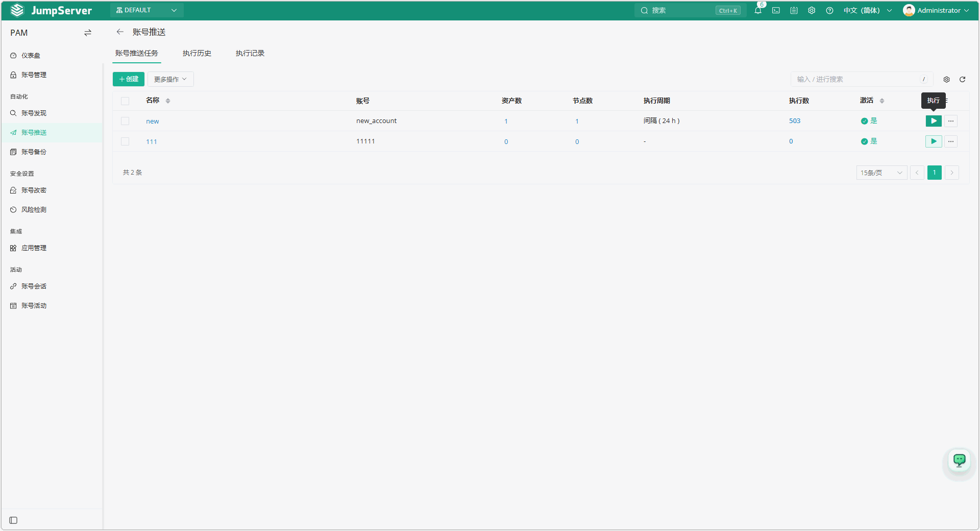Open the notifications bell icon
The height and width of the screenshot is (531, 980).
pyautogui.click(x=758, y=10)
